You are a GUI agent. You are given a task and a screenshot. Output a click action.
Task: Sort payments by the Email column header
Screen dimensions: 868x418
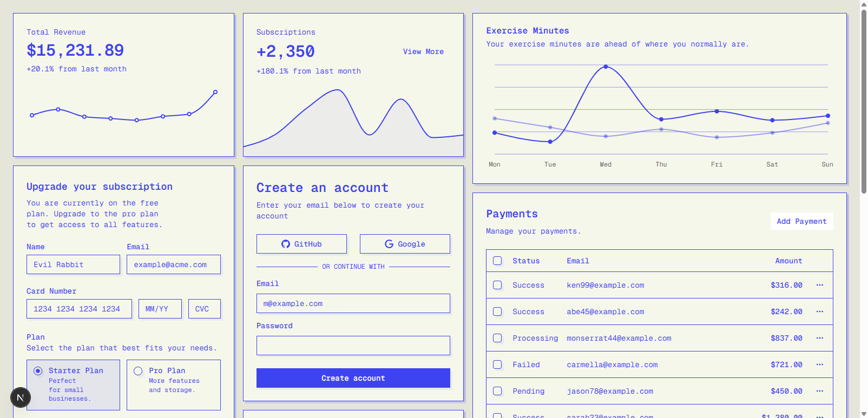pyautogui.click(x=577, y=261)
